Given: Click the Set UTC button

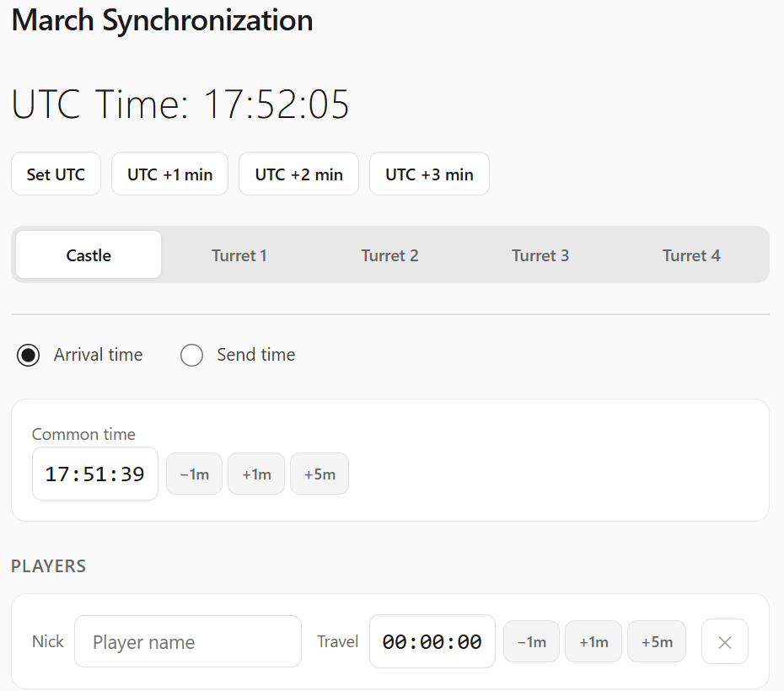Looking at the screenshot, I should (56, 174).
